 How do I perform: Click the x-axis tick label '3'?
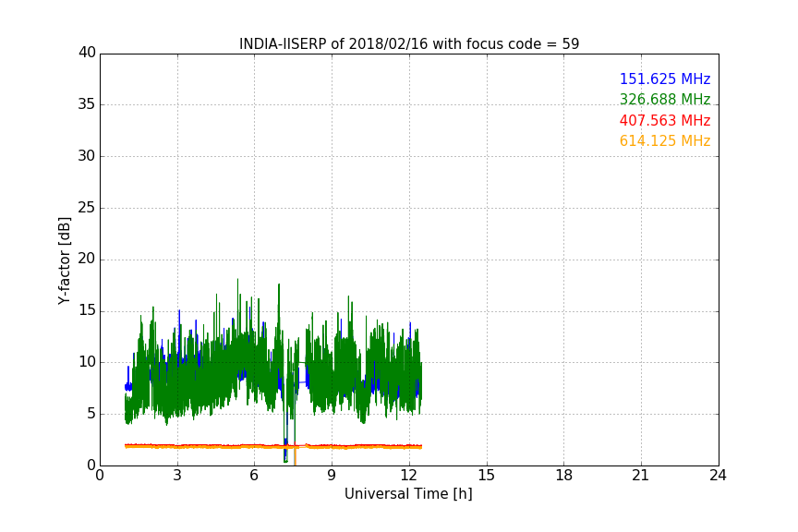point(177,476)
